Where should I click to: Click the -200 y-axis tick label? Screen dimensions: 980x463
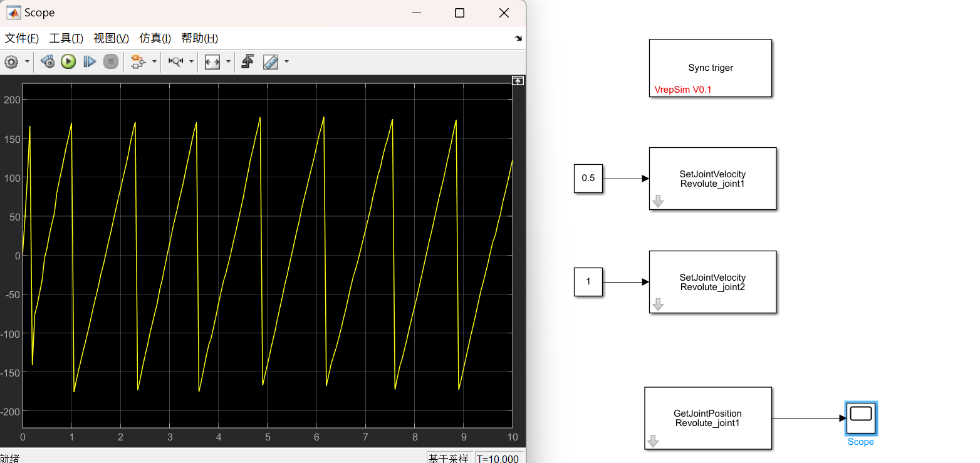coord(11,411)
